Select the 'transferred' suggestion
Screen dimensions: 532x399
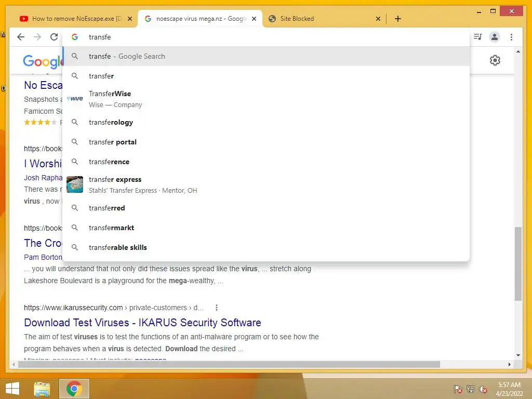tap(267, 208)
